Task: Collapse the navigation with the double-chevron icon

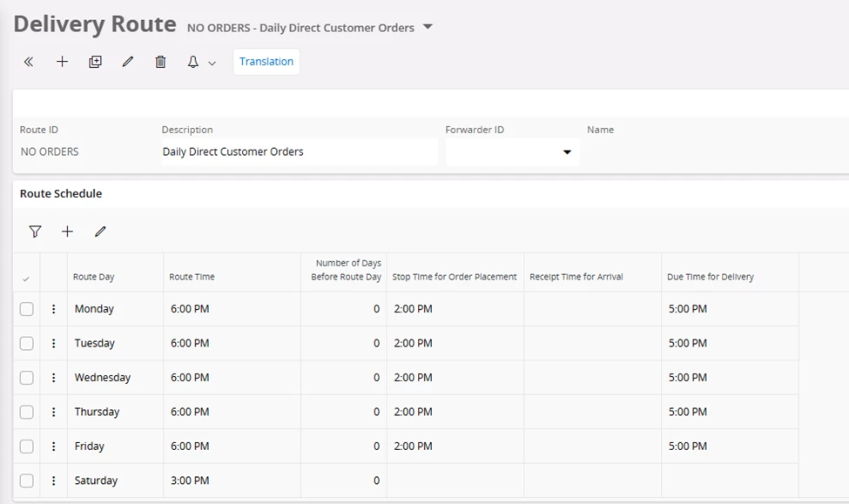Action: (x=29, y=62)
